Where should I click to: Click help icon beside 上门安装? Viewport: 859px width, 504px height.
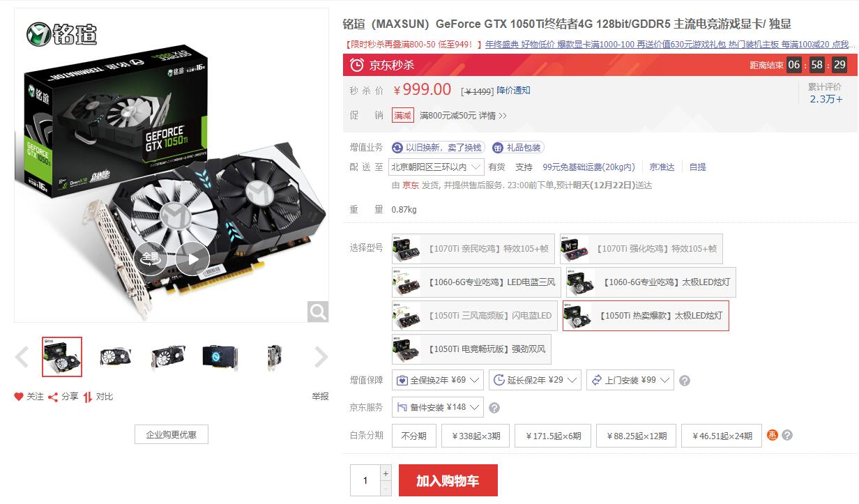(685, 381)
